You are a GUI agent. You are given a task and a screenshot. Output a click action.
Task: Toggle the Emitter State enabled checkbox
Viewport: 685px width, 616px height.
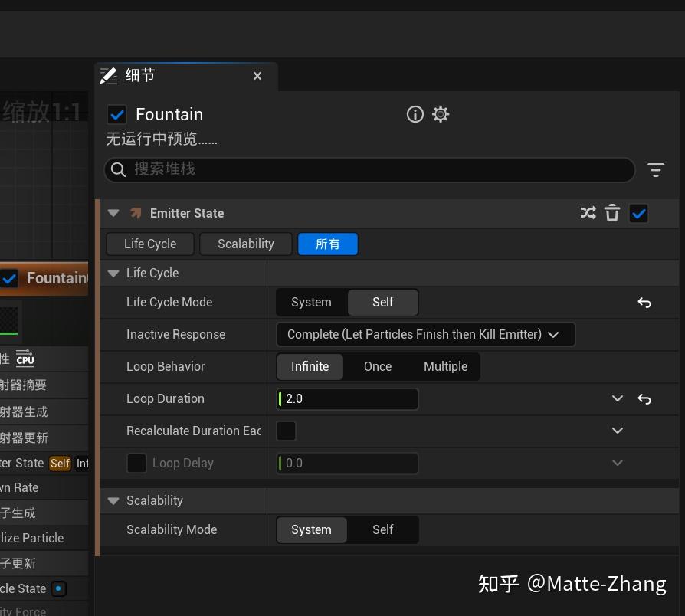pyautogui.click(x=638, y=213)
